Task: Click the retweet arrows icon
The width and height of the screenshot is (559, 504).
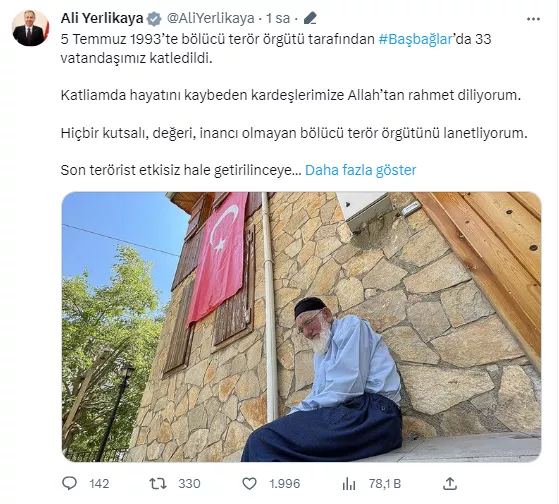Action: [158, 484]
